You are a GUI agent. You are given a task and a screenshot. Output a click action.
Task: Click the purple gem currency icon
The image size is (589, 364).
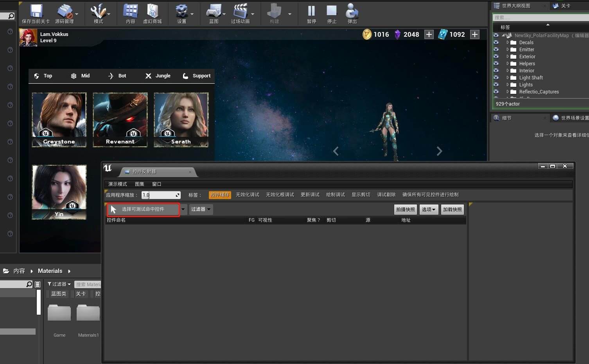397,34
